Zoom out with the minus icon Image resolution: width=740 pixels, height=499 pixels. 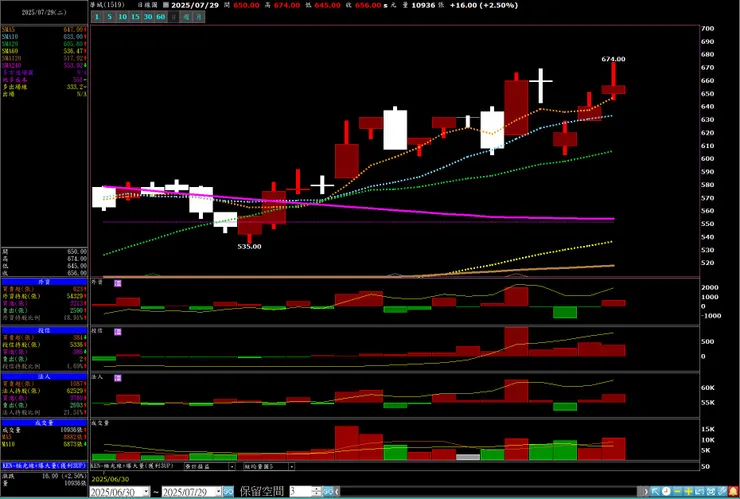[677, 491]
